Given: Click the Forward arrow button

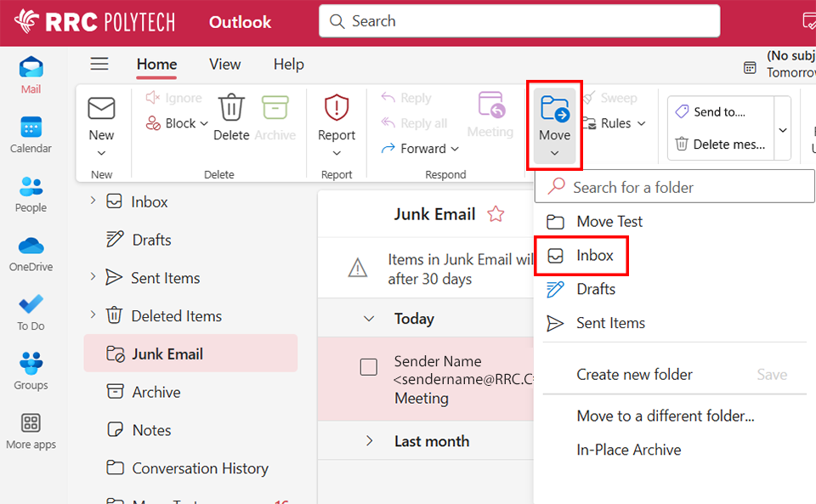Looking at the screenshot, I should [x=413, y=149].
